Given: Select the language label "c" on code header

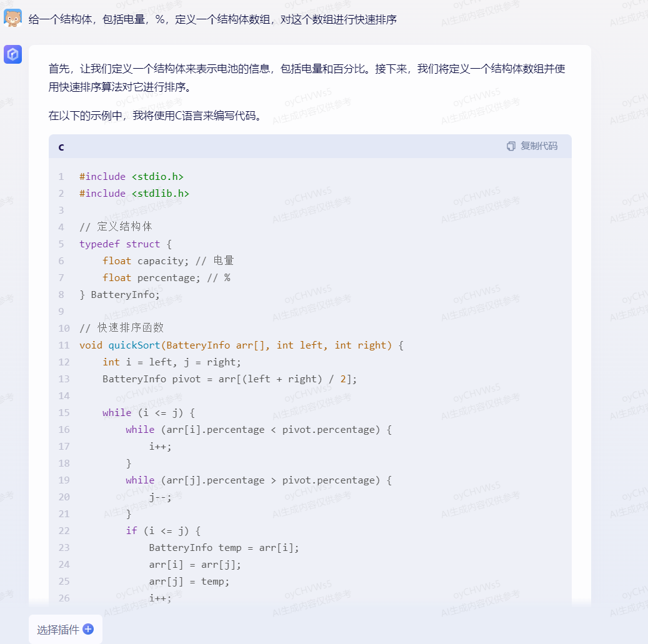Looking at the screenshot, I should (61, 146).
